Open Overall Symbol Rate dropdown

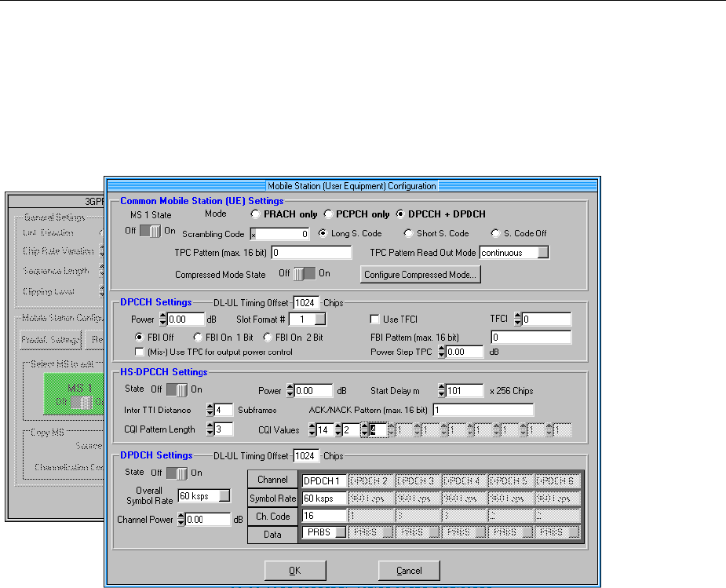[x=224, y=496]
